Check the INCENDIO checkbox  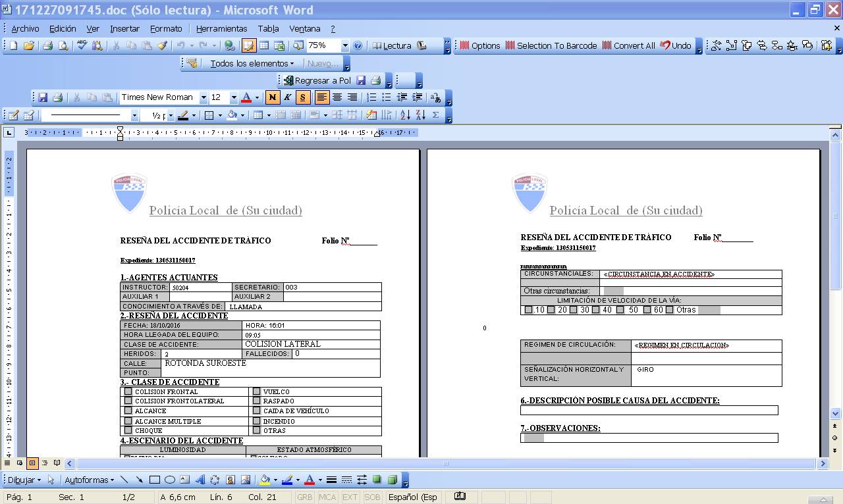click(x=257, y=420)
